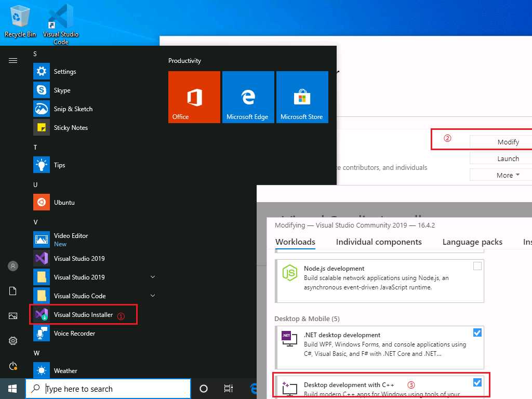
Task: Open Video Editor app icon
Action: [42, 240]
